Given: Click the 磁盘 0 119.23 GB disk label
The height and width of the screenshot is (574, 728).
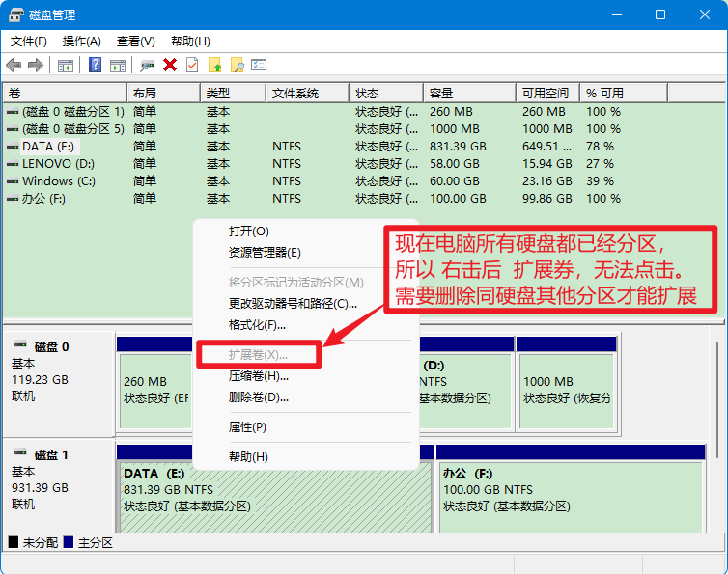Looking at the screenshot, I should 59,383.
